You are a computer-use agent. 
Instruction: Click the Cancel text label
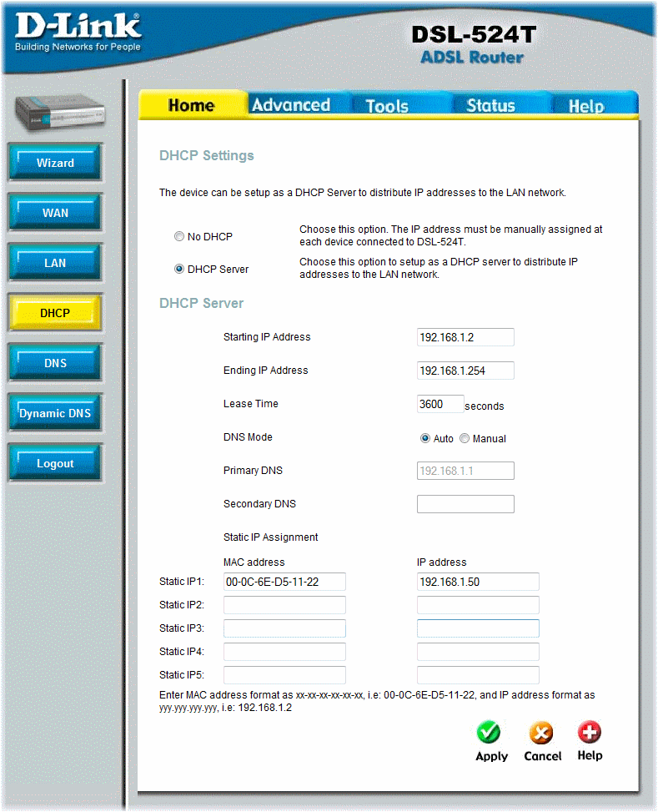[543, 756]
